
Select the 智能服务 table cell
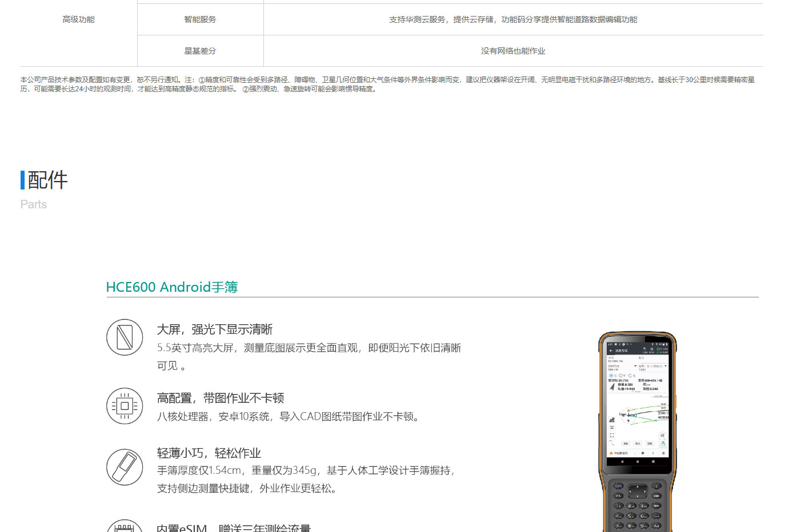[x=200, y=19]
